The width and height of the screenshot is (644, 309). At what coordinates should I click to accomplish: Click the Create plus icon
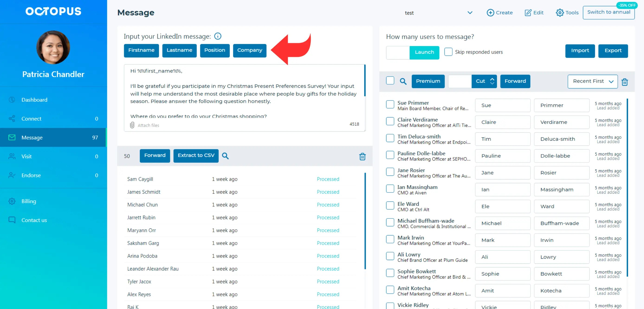491,13
